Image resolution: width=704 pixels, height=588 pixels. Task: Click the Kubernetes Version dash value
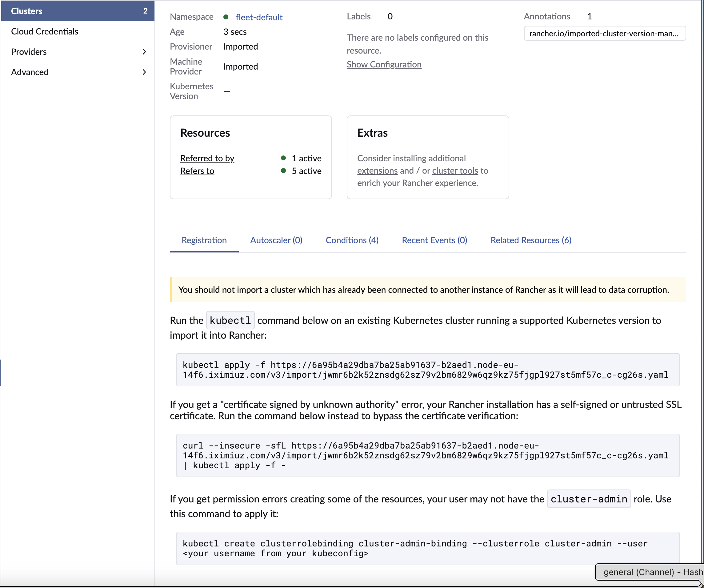pos(227,91)
